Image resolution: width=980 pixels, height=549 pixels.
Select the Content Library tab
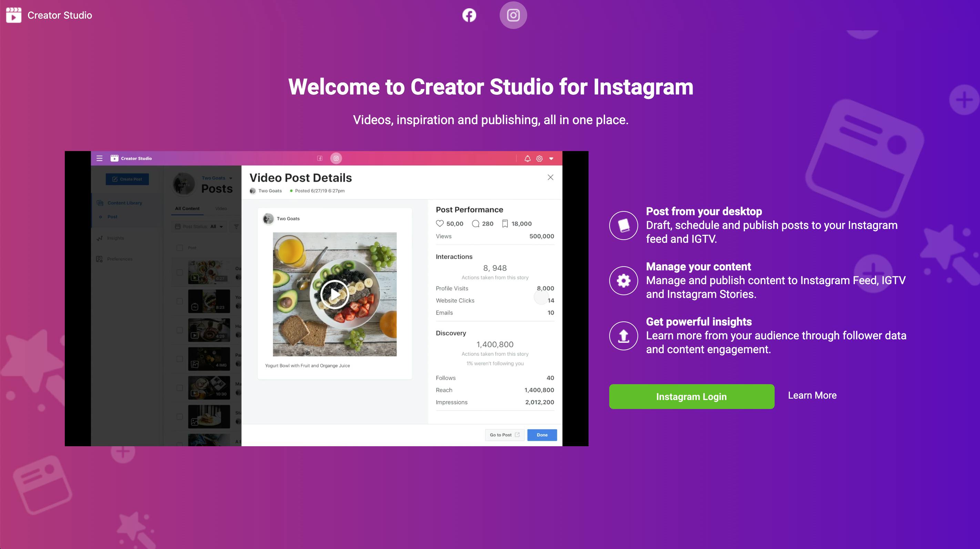123,203
